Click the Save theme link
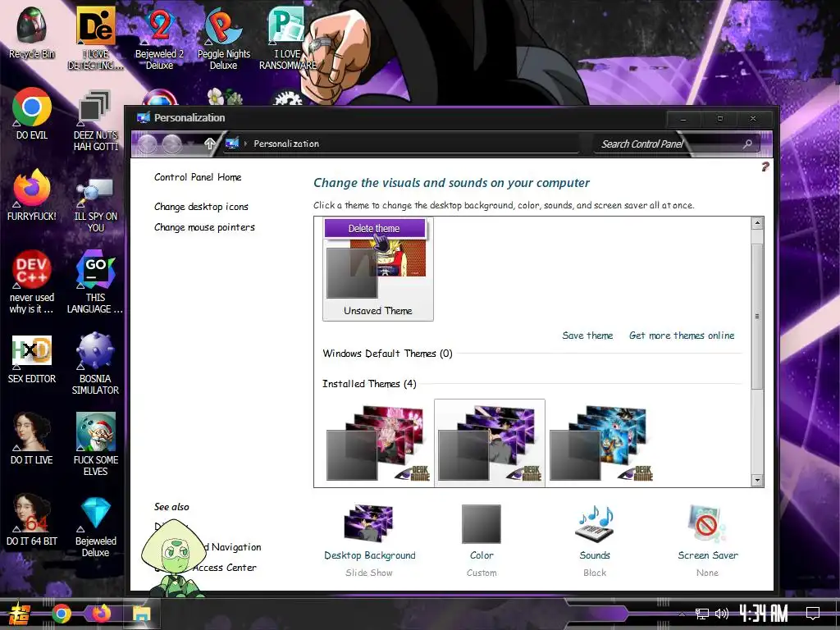This screenshot has height=630, width=840. click(x=587, y=336)
